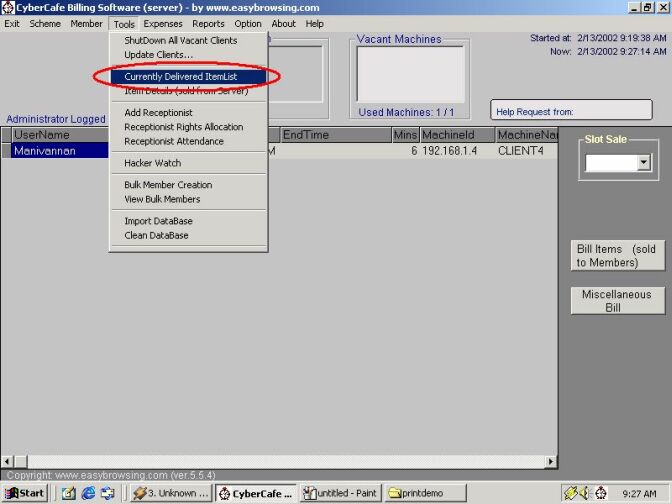Viewport: 672px width, 504px height.
Task: Click the Windows Start button
Action: (x=25, y=493)
